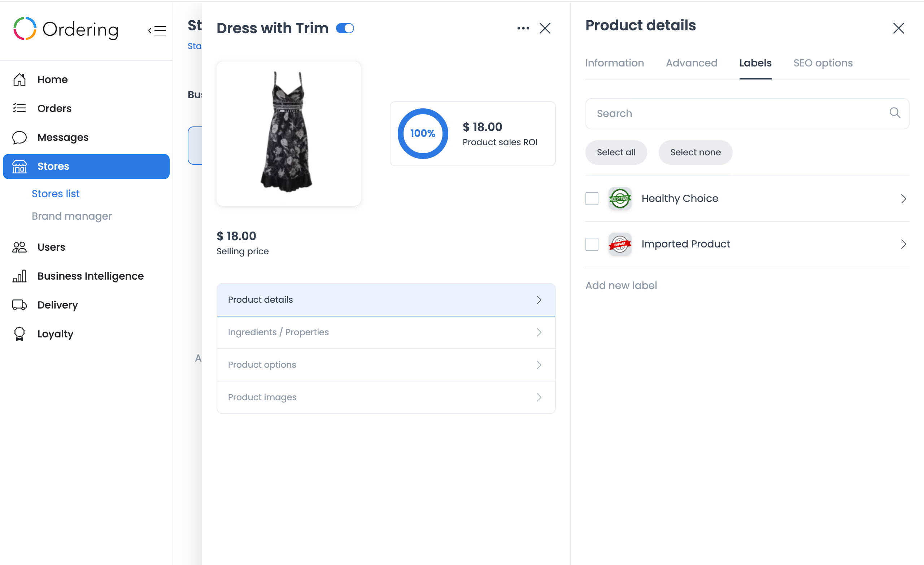Switch to the SEO options tab
The image size is (924, 565).
point(823,63)
